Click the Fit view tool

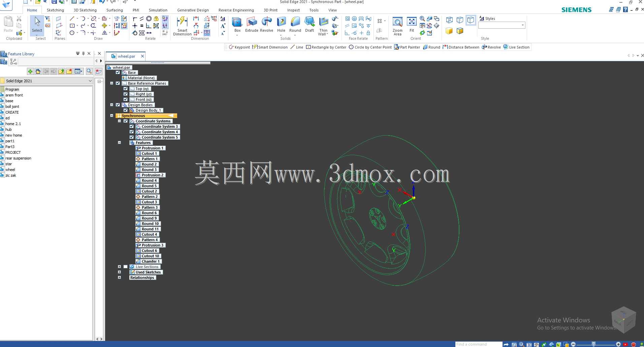(x=412, y=25)
